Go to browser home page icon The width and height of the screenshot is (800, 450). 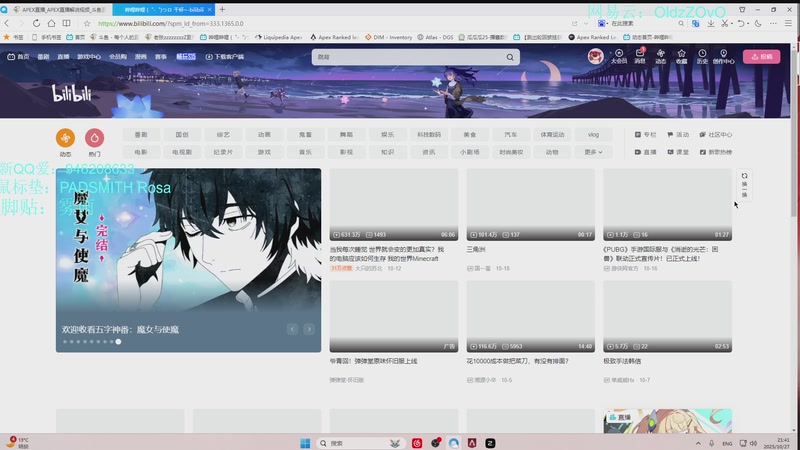click(x=52, y=23)
